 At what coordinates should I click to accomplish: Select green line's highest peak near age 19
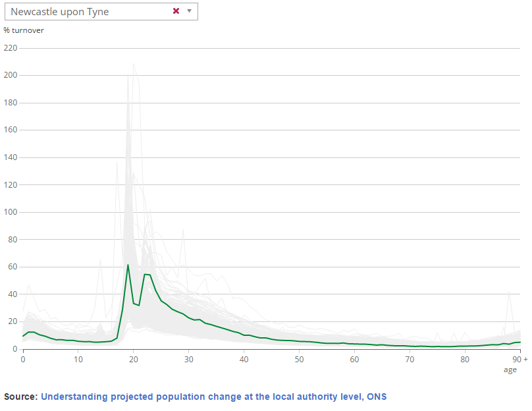click(128, 265)
